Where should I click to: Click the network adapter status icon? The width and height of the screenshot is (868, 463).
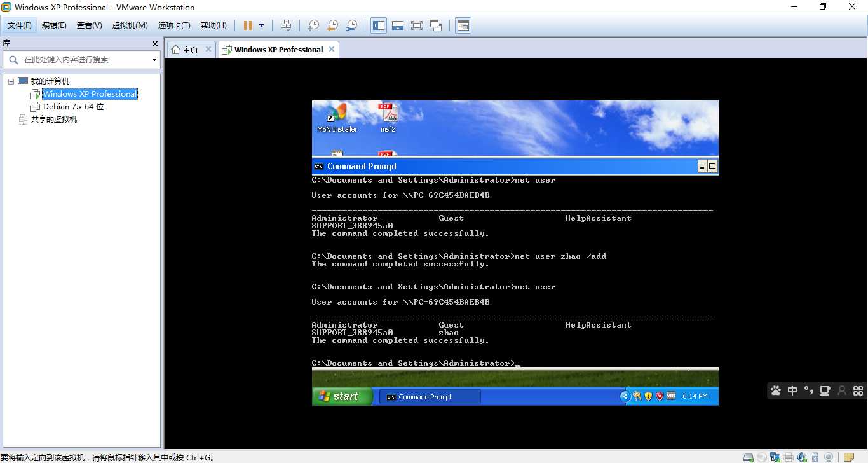pyautogui.click(x=775, y=457)
